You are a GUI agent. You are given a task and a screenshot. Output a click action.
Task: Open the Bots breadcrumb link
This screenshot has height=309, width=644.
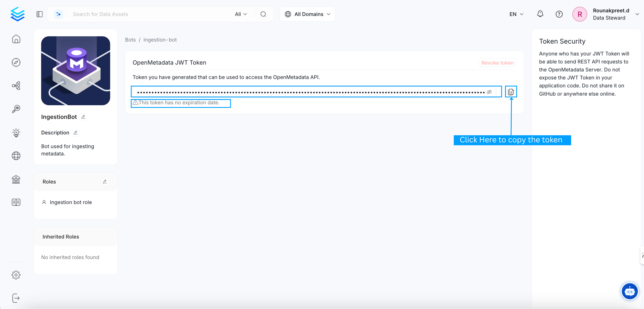pos(130,40)
